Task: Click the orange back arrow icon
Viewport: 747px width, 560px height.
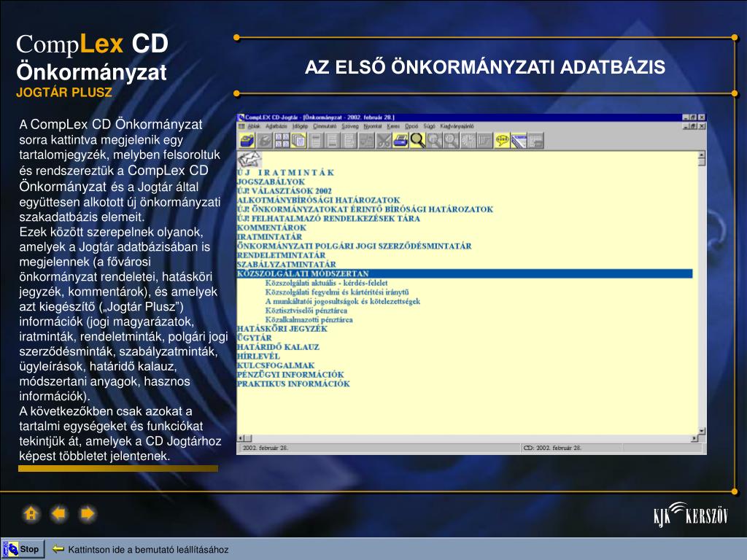Action: click(59, 514)
